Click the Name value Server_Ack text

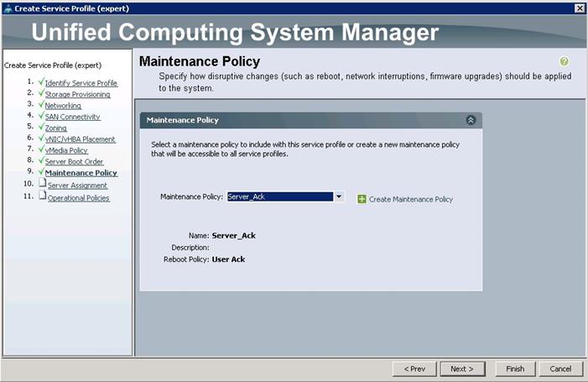point(234,236)
